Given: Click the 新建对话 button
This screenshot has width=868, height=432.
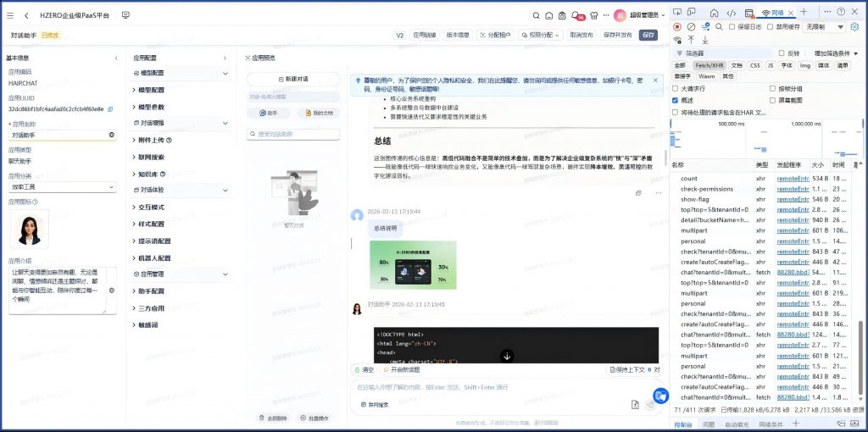Looking at the screenshot, I should [292, 79].
